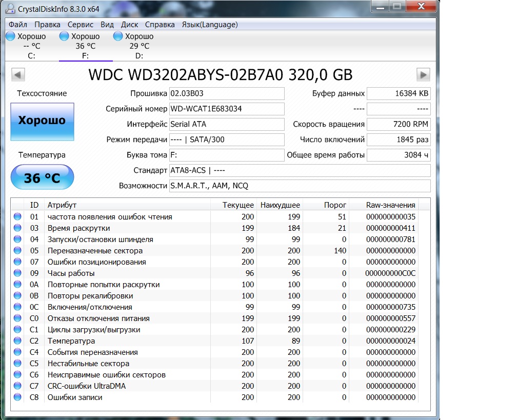
Task: Click status orb for attribute C8 write errors
Action: tap(17, 397)
